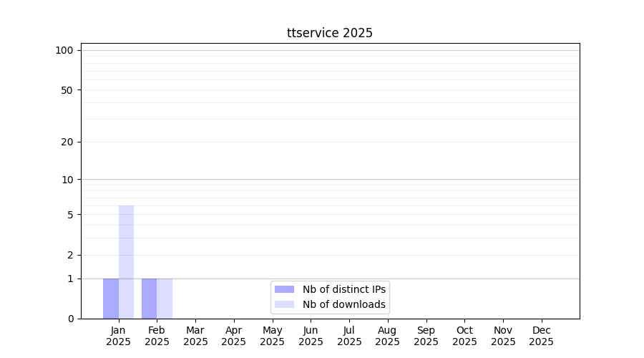Click the 'ttservice 2025' chart title

coord(329,33)
